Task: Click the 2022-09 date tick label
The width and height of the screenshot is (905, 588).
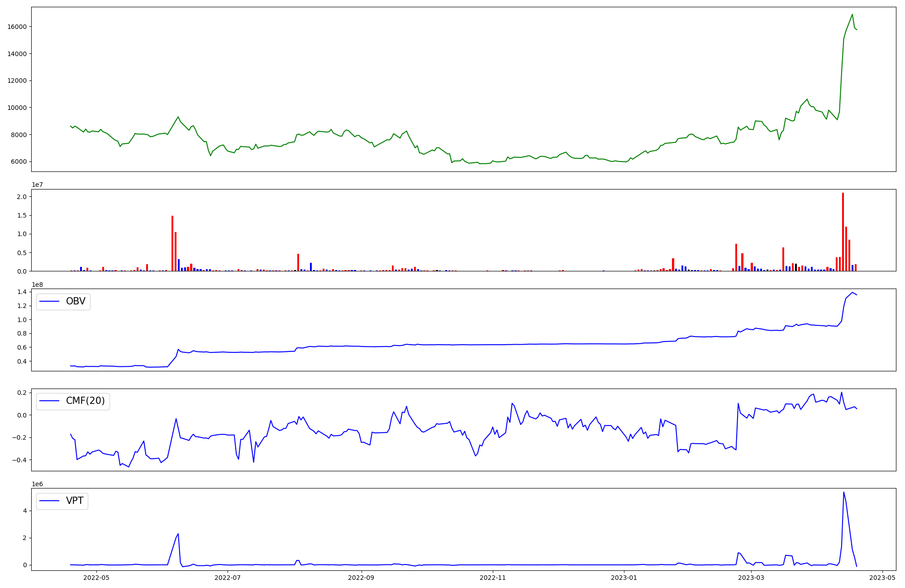Action: coord(362,578)
